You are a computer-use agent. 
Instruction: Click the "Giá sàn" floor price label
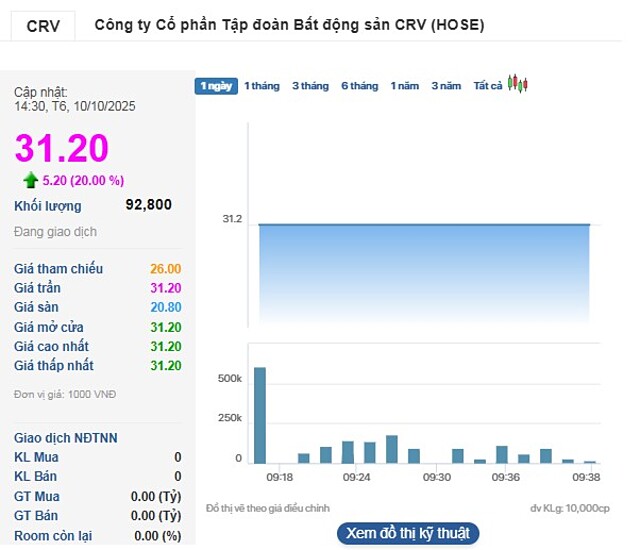36,307
